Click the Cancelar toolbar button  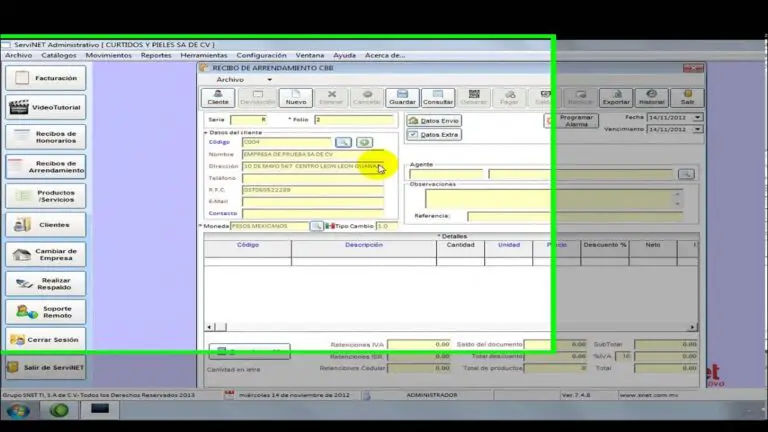tap(367, 97)
